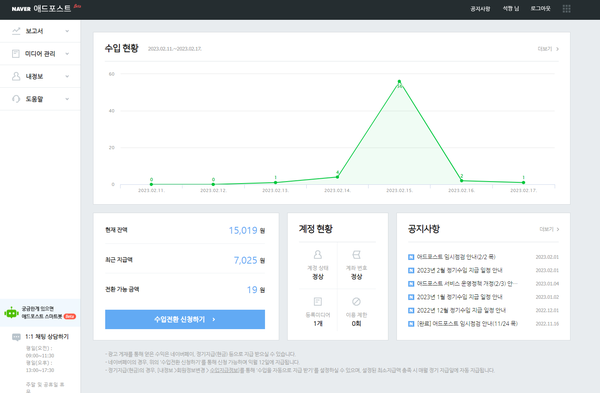Expand the 보고서 menu chevron
Screen dimensions: 600x393
pyautogui.click(x=67, y=31)
